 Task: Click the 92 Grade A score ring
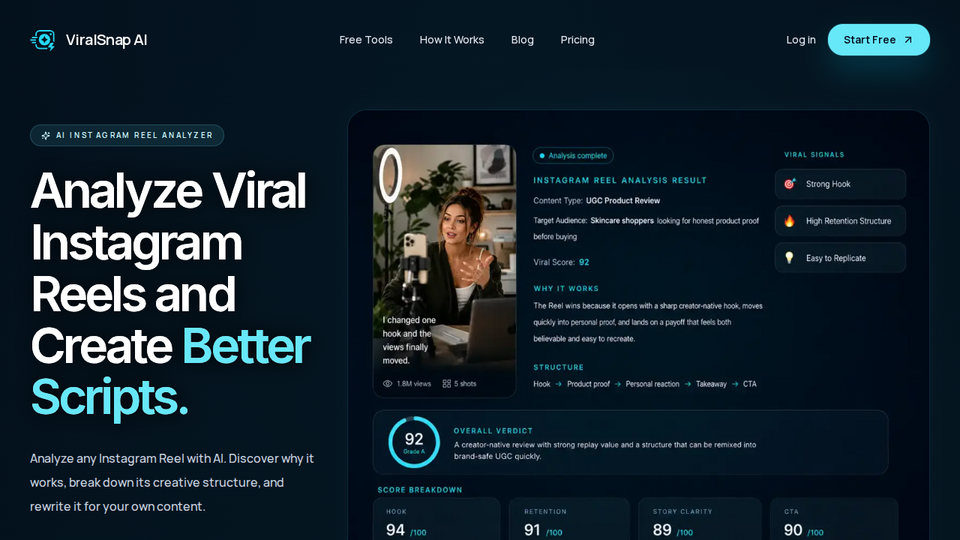click(414, 442)
